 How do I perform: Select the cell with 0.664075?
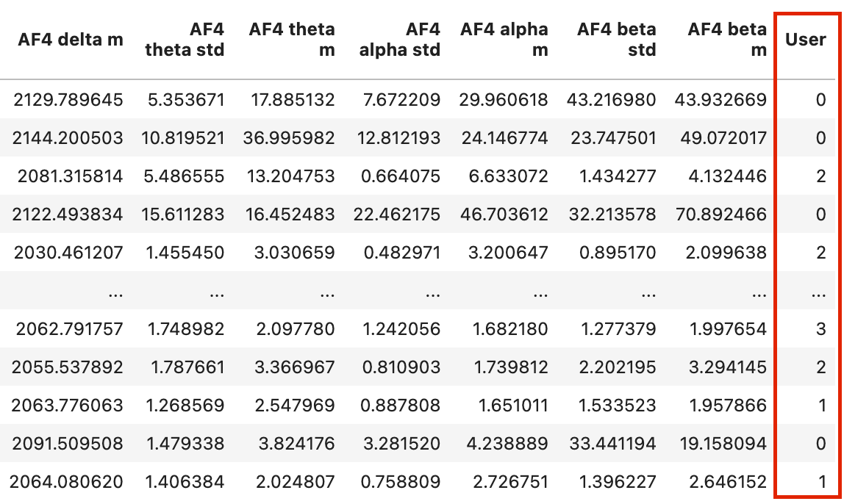[401, 176]
